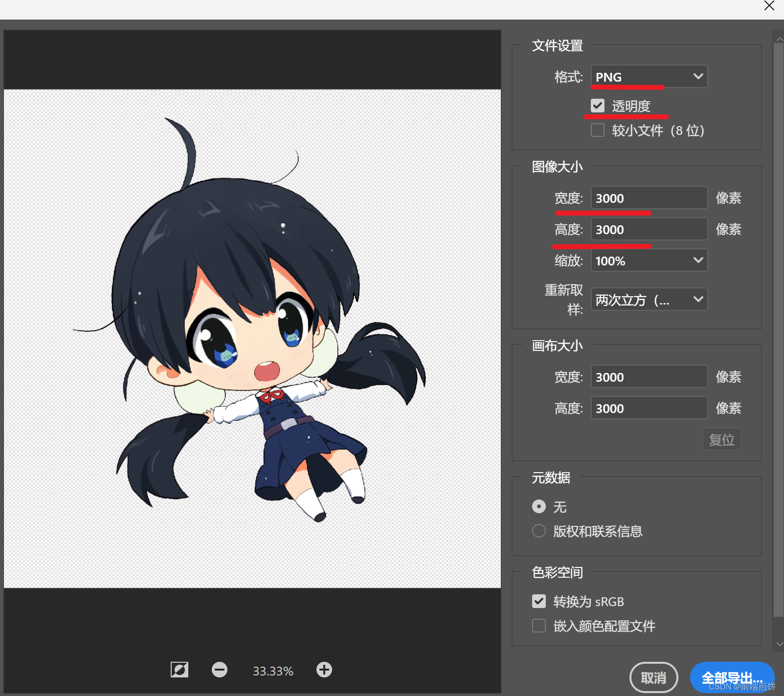Close the export dialog window
This screenshot has height=696, width=784.
[769, 5]
